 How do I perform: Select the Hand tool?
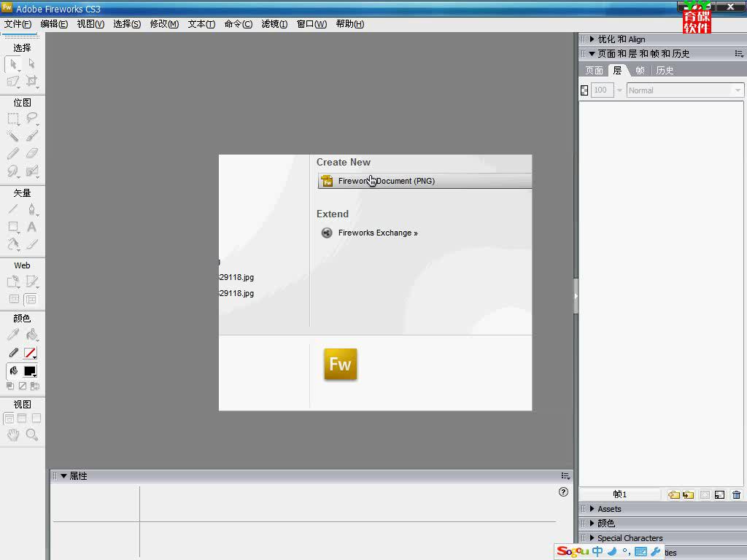tap(13, 435)
